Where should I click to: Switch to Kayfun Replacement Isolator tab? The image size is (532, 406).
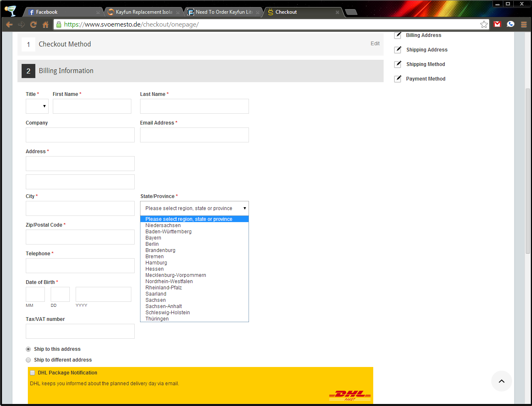pyautogui.click(x=142, y=12)
